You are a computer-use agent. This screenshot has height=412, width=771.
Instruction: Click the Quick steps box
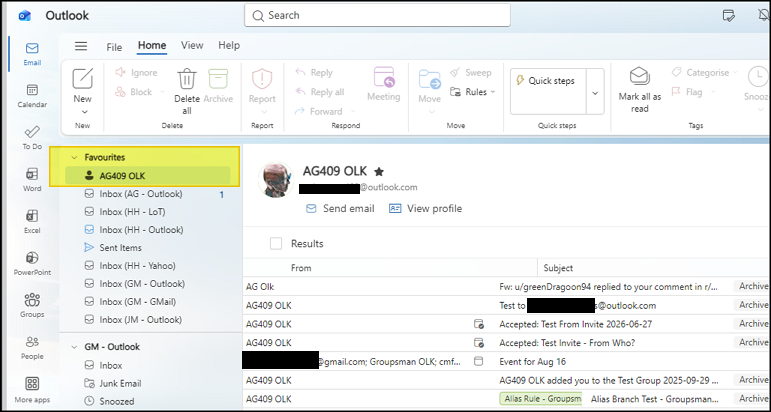548,91
